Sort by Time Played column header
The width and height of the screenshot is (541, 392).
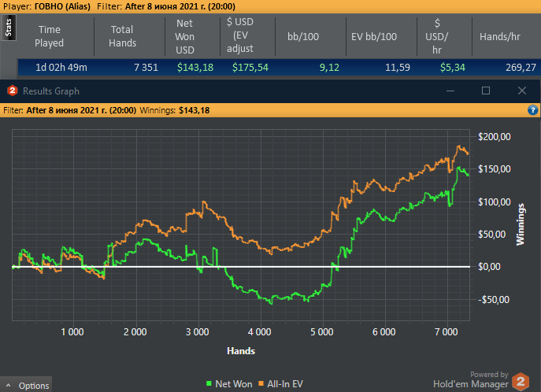point(50,36)
